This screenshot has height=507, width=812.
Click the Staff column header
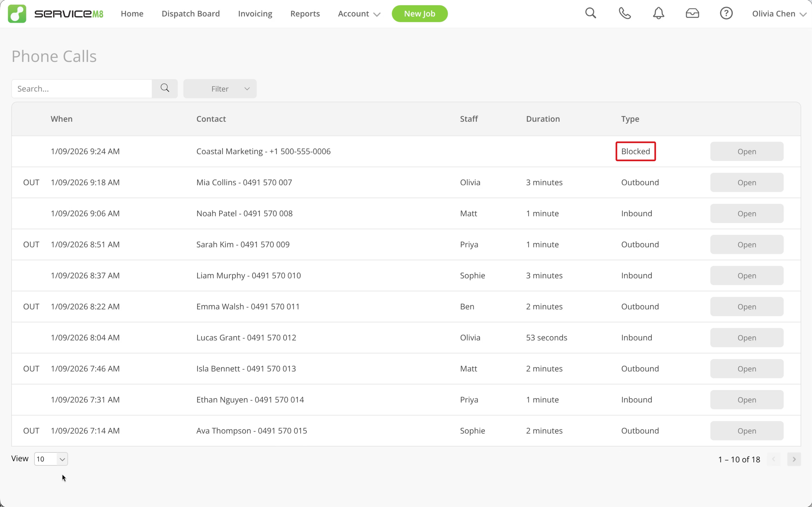[469, 119]
